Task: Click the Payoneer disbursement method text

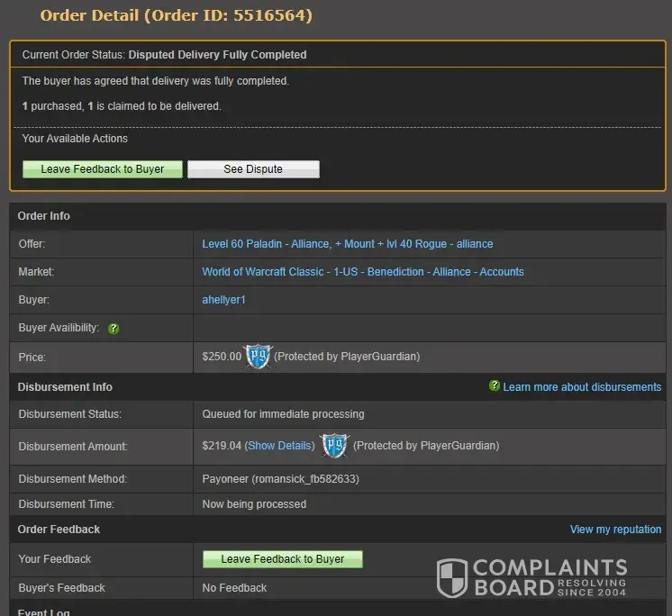Action: point(280,479)
